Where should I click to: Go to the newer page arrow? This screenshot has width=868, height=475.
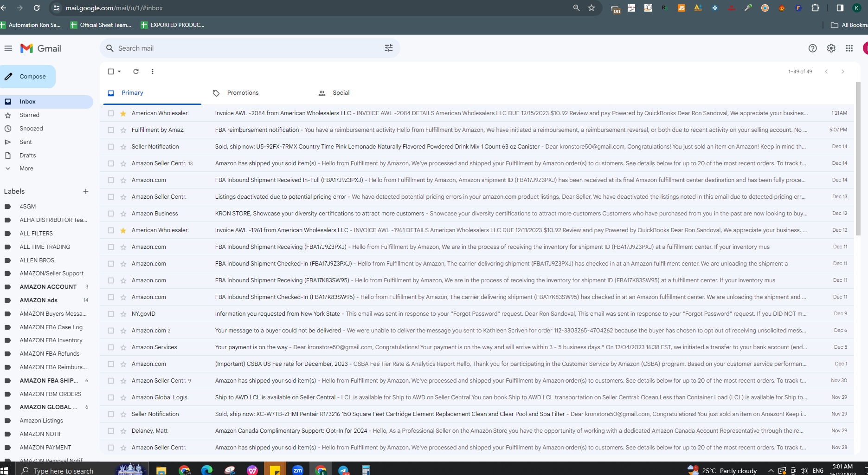click(x=826, y=72)
